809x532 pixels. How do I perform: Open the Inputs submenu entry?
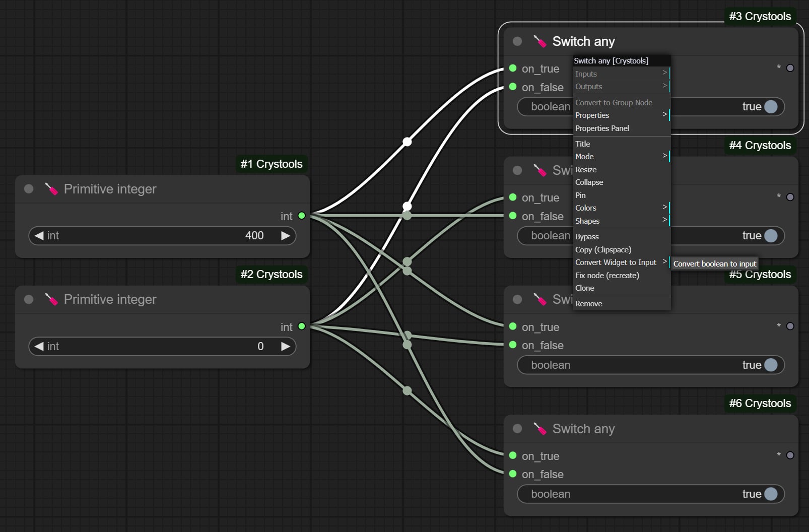tap(622, 74)
